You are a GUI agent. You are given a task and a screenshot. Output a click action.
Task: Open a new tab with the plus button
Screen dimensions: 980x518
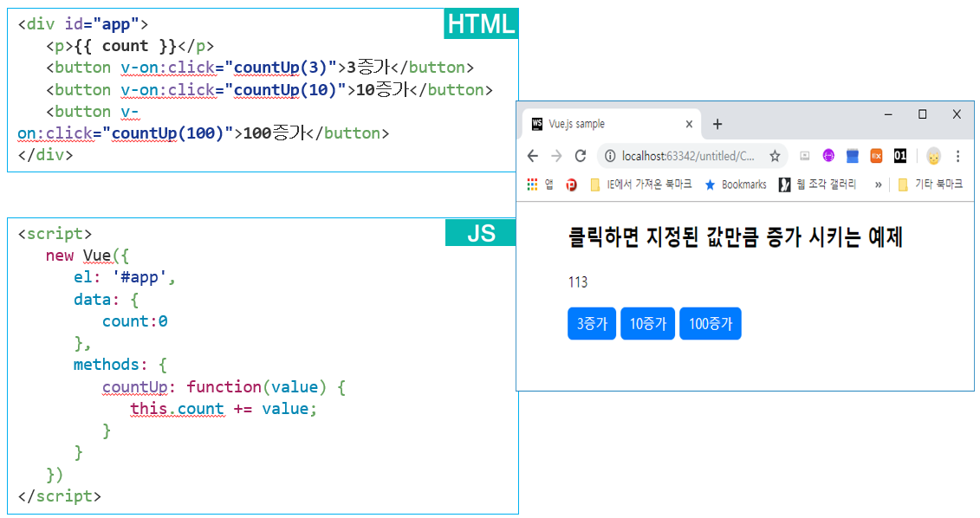tap(717, 124)
